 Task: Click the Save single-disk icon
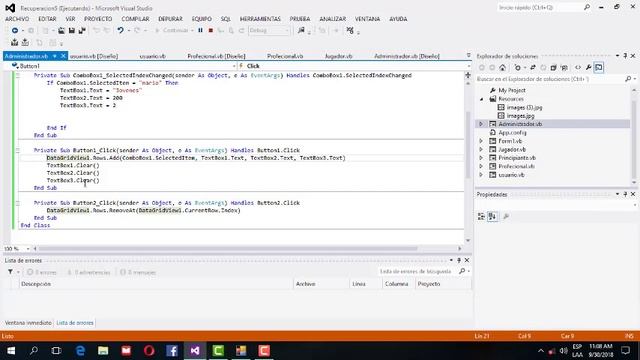coord(72,31)
